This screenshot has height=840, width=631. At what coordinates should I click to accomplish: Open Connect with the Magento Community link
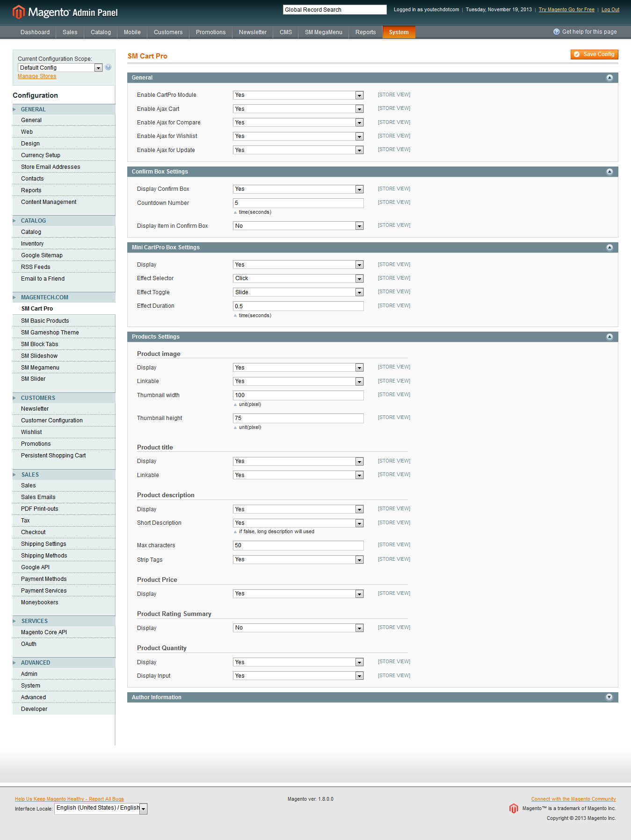[x=573, y=799]
